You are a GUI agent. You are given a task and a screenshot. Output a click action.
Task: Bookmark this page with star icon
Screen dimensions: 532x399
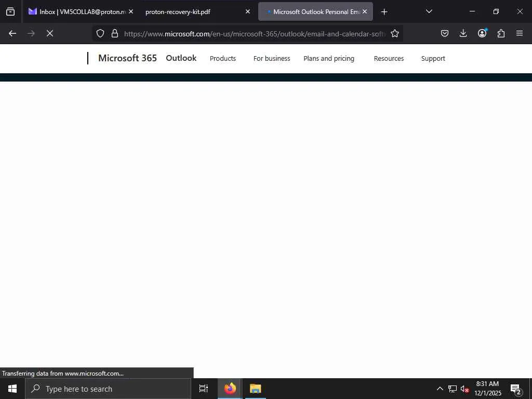point(395,33)
